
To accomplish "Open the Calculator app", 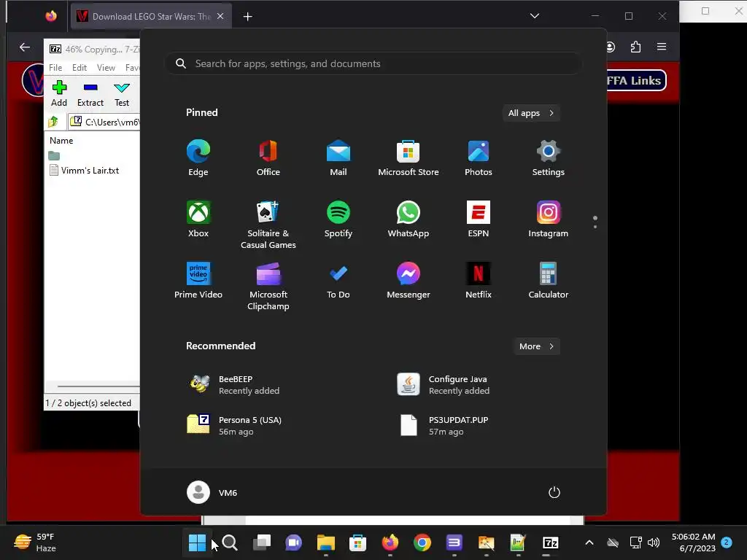I will [x=549, y=281].
